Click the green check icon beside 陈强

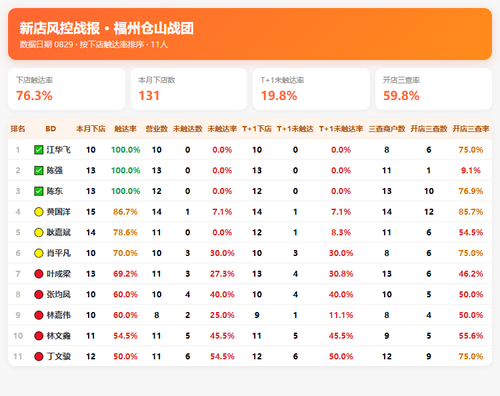point(39,170)
